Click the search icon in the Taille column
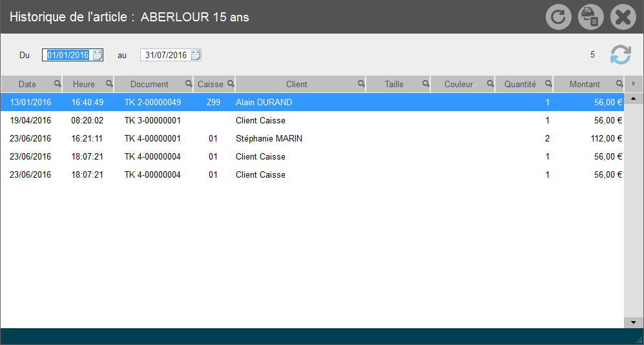This screenshot has height=345, width=644. [x=426, y=84]
